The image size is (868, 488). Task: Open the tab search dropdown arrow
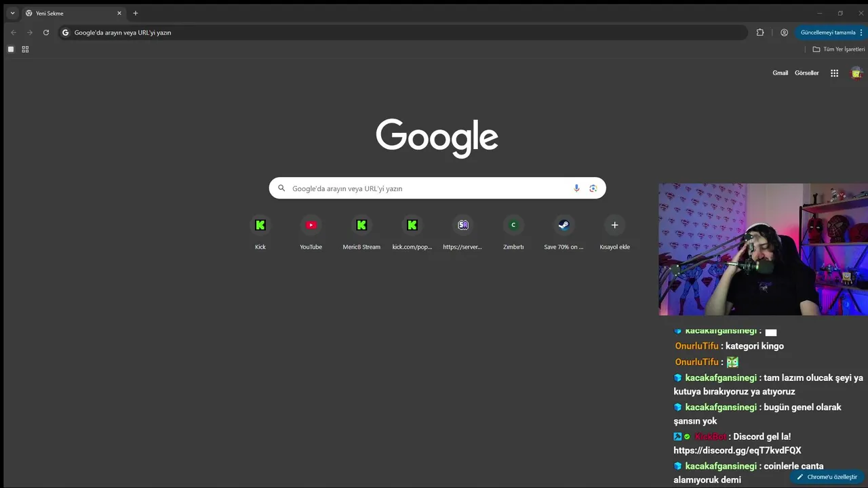tap(12, 13)
